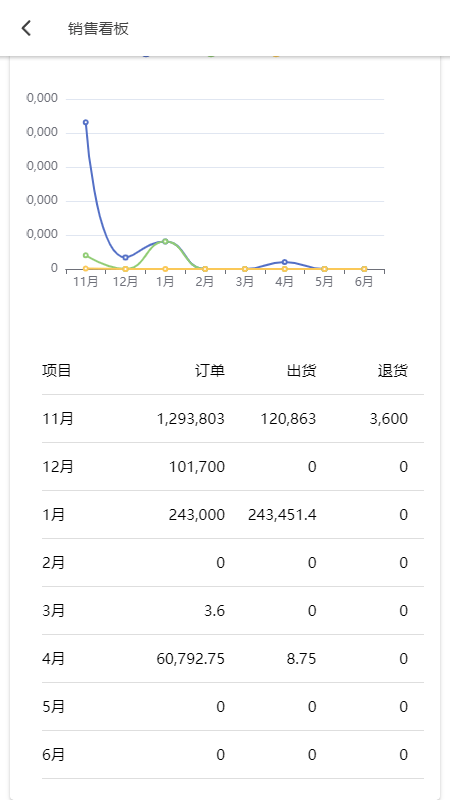Select the 12月 row label in the table
Image resolution: width=450 pixels, height=800 pixels.
tap(58, 467)
